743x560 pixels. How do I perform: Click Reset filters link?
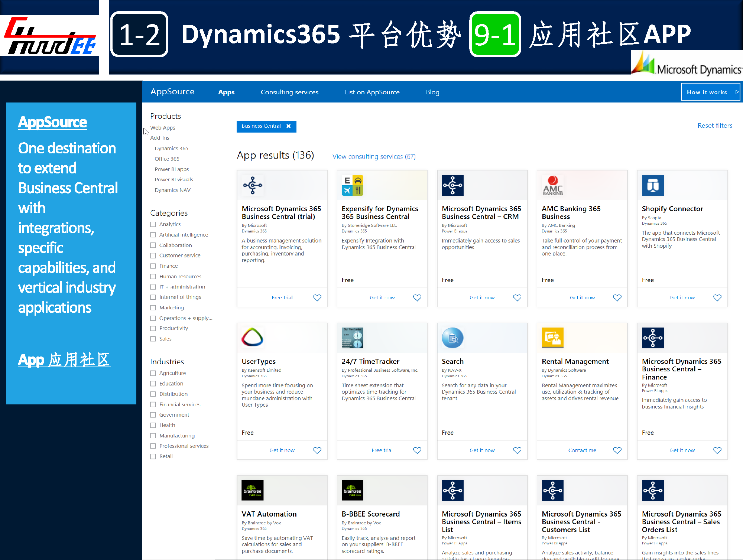point(714,126)
